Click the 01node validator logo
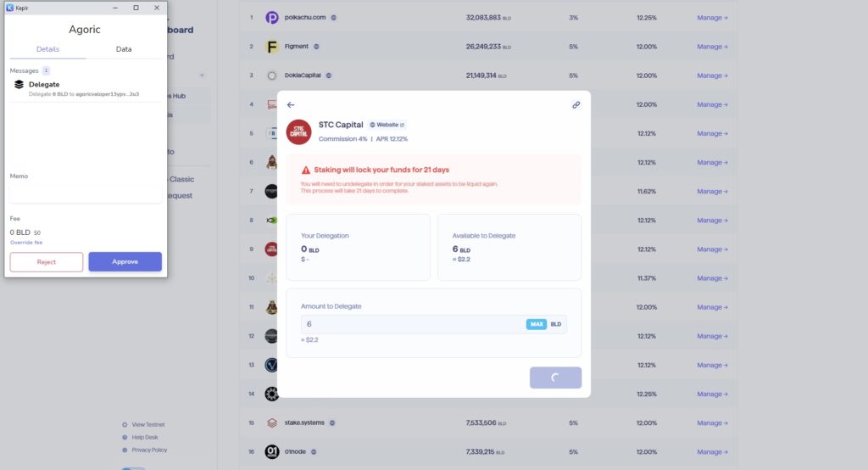 tap(272, 451)
